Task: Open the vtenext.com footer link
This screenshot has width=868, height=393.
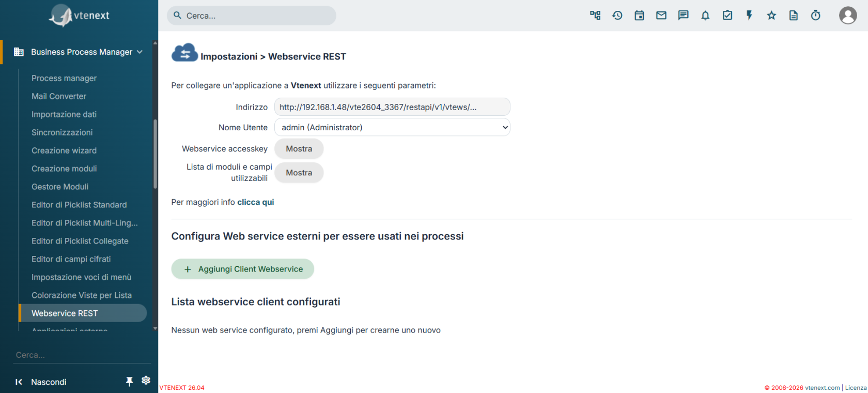Action: click(823, 388)
